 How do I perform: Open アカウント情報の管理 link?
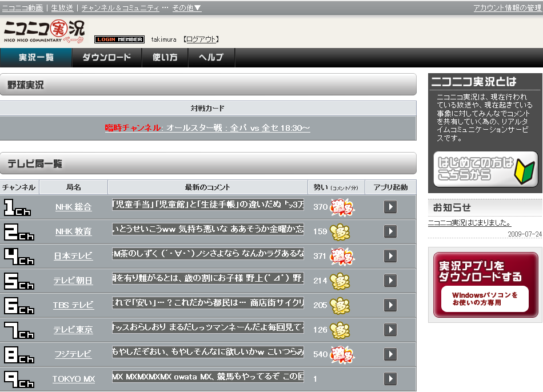[508, 8]
